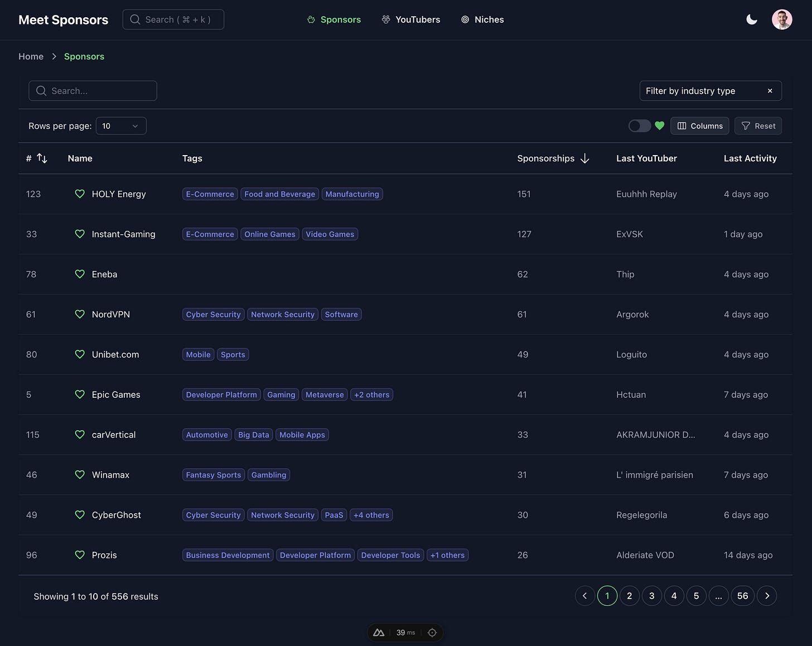Screen dimensions: 812x646
Task: Click 'Euuhhh Replay' YouTuber name
Action: point(646,194)
